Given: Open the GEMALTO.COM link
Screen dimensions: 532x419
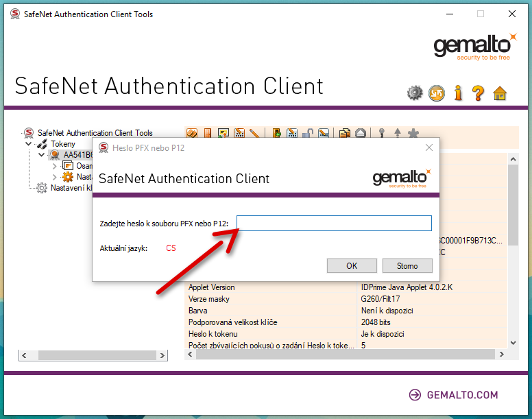Looking at the screenshot, I should 454,395.
